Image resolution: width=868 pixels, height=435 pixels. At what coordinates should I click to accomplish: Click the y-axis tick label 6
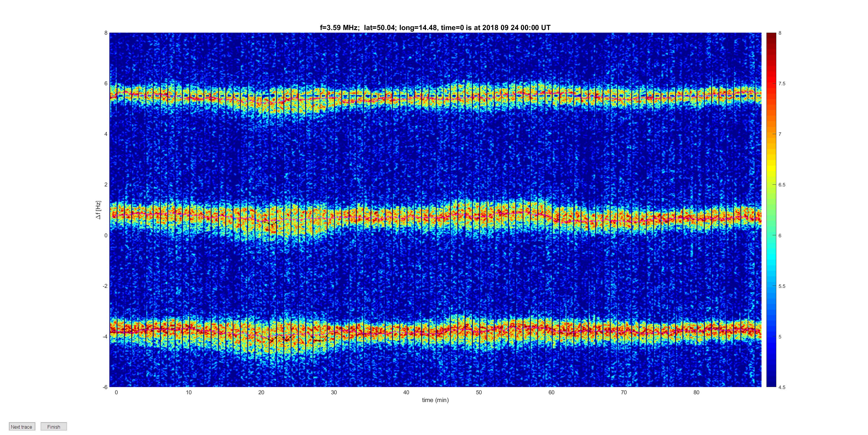106,84
